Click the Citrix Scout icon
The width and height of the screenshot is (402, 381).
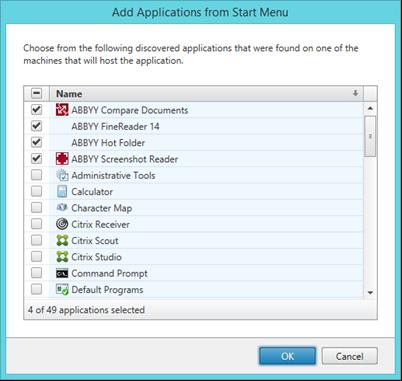pos(62,240)
